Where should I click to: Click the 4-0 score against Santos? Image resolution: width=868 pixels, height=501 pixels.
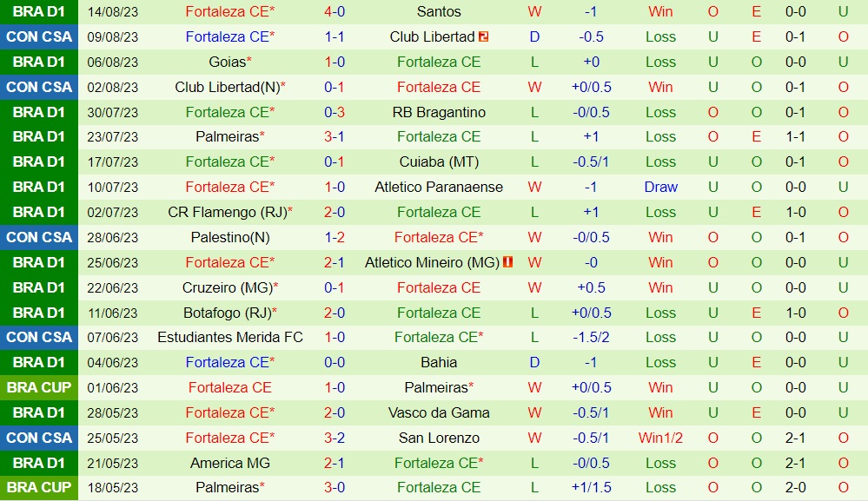pyautogui.click(x=335, y=11)
